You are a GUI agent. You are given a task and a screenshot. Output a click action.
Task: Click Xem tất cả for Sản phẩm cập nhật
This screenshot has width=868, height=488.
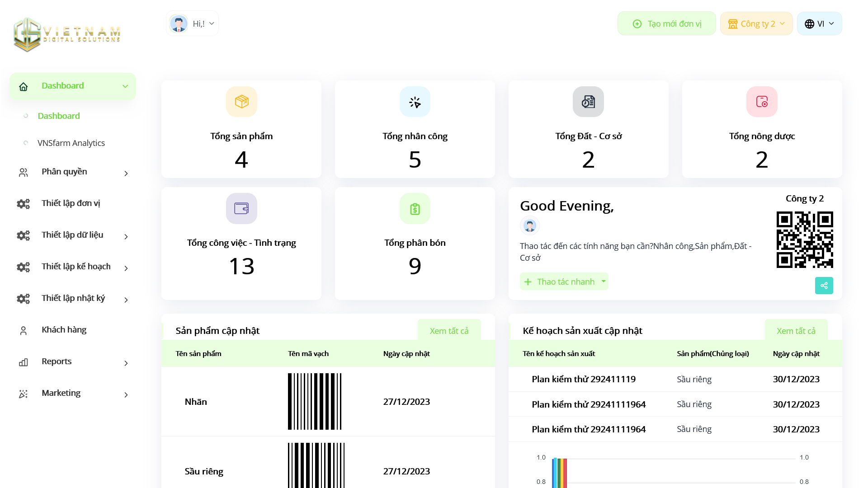point(449,331)
